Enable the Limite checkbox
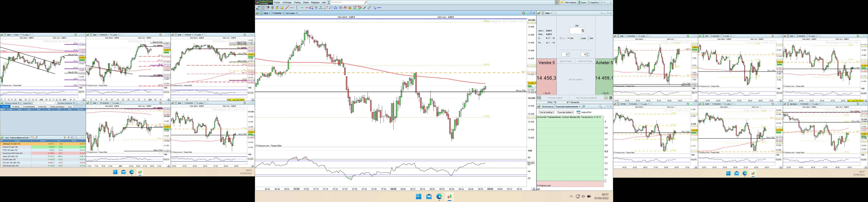Screen dimensions: 868x202 [579, 38]
